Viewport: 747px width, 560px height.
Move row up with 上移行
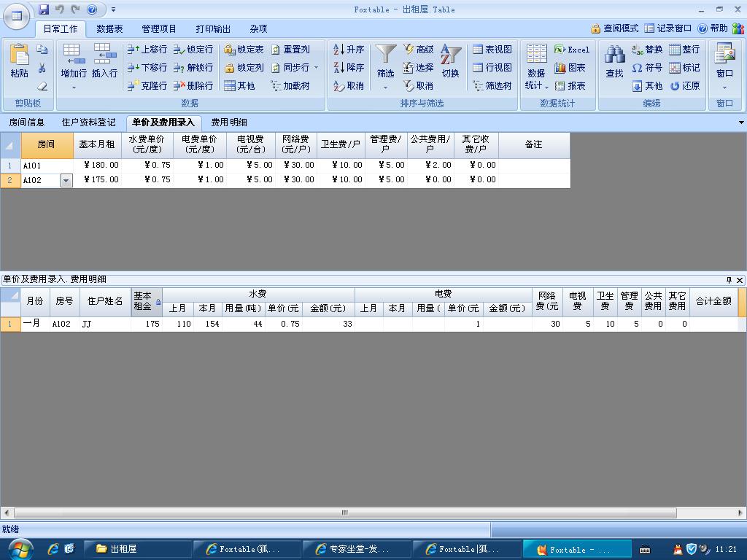147,50
